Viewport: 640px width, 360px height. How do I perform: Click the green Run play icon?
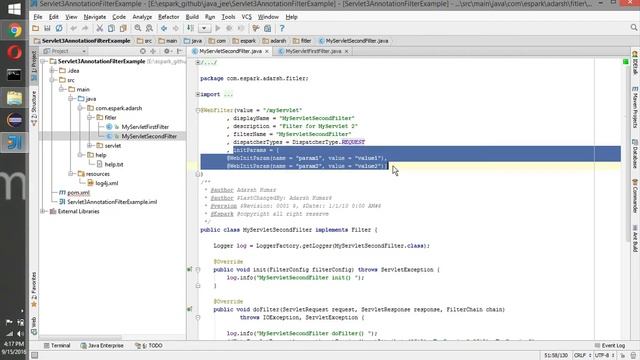[218, 28]
